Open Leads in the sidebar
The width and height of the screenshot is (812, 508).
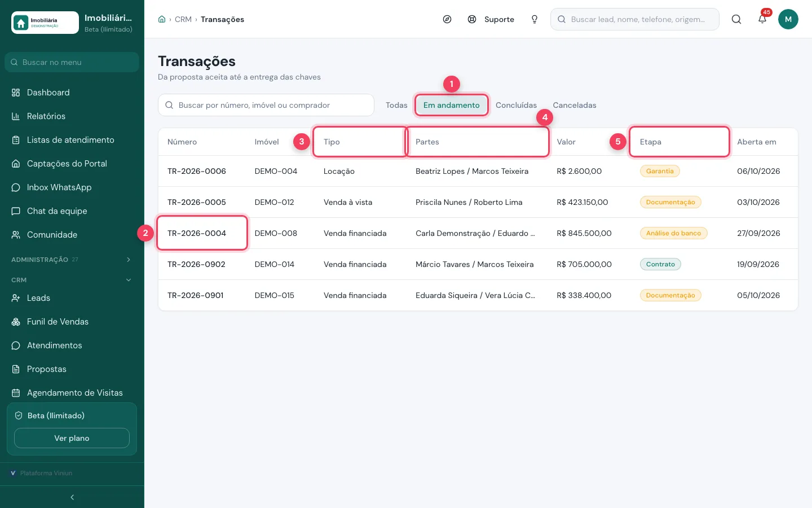pyautogui.click(x=72, y=298)
